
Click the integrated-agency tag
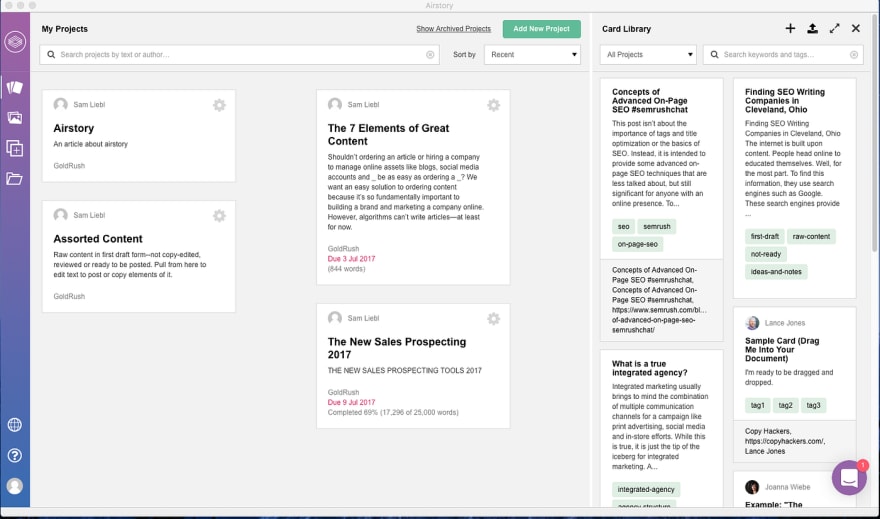(x=646, y=489)
